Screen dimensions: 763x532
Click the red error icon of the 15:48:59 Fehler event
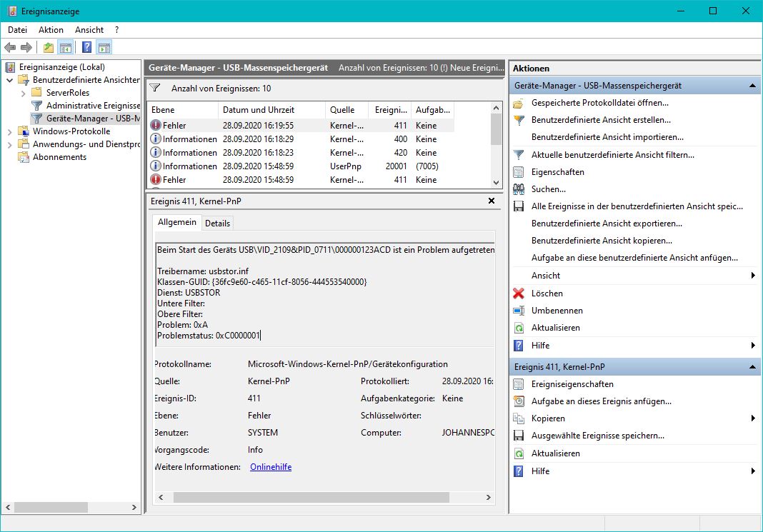156,179
